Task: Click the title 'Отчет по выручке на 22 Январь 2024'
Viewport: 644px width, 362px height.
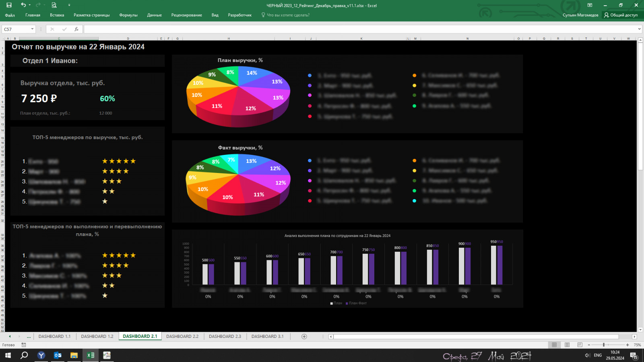Action: pos(78,47)
